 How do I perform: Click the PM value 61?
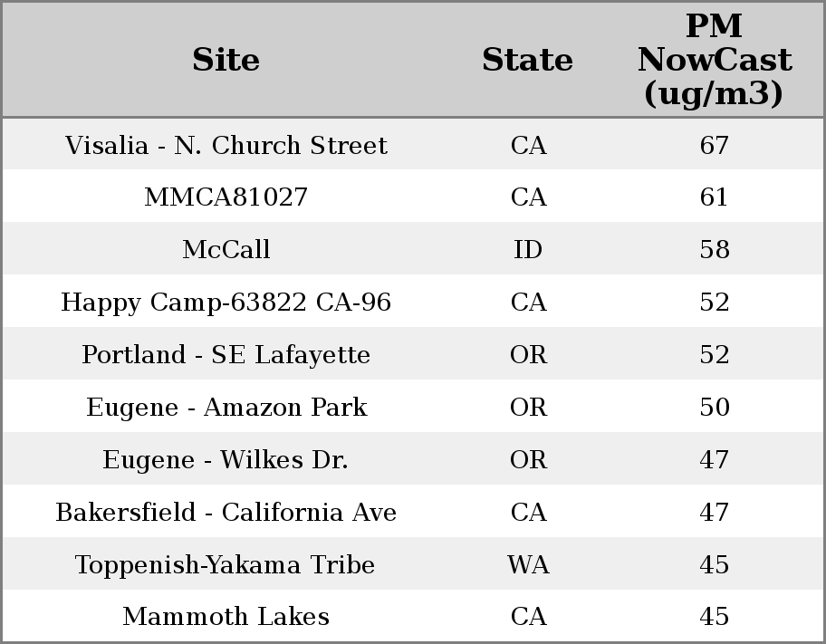pyautogui.click(x=714, y=197)
